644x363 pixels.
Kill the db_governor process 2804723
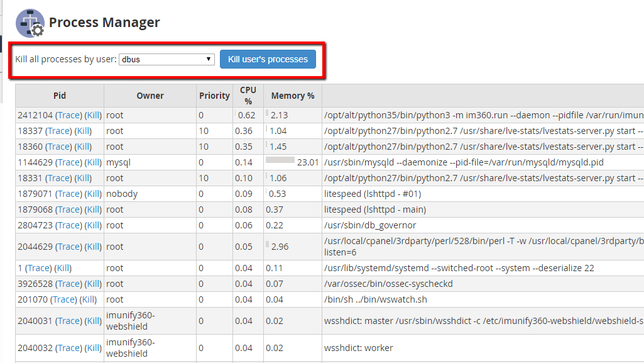coord(94,225)
